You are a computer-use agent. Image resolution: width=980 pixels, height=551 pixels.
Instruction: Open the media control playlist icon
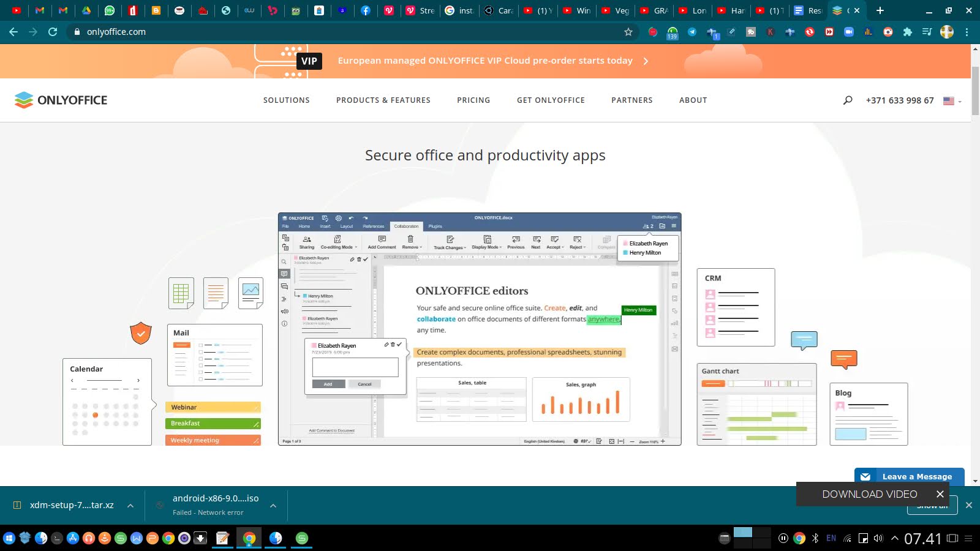pos(927,32)
